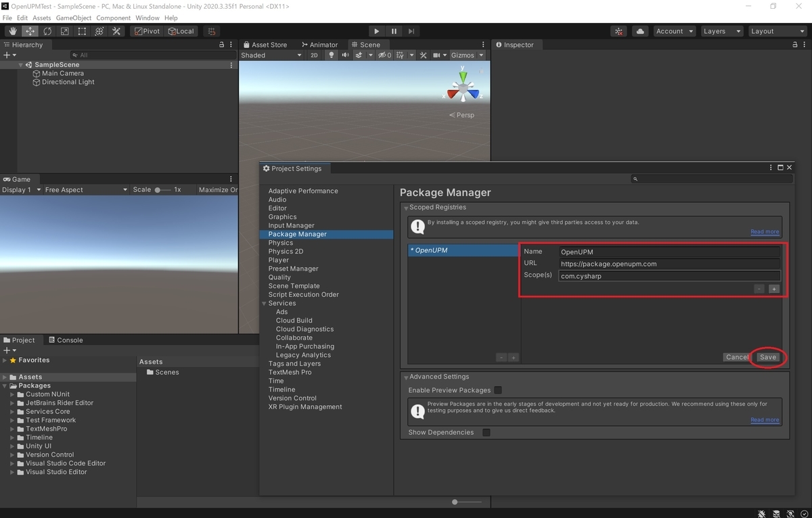
Task: Check the Show Dependencies checkbox
Action: (x=485, y=432)
